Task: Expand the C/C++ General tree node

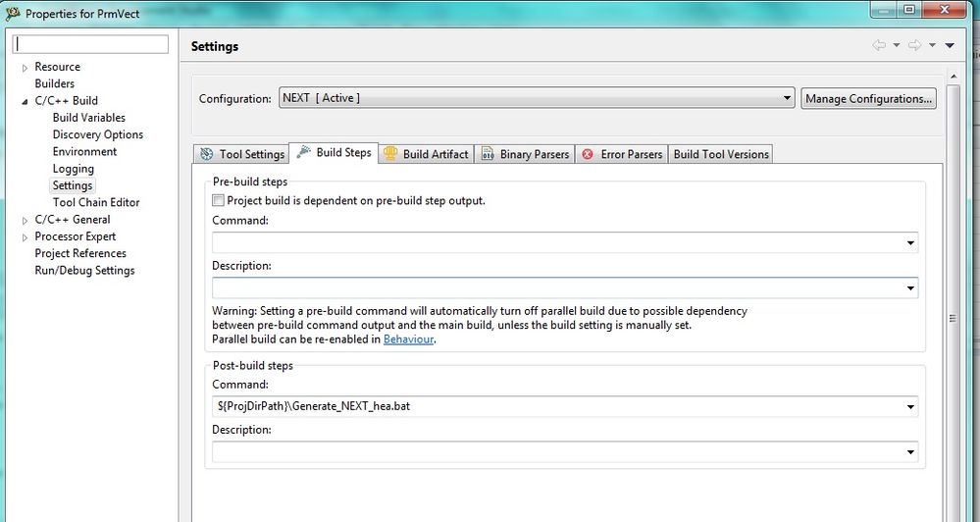Action: click(x=25, y=220)
